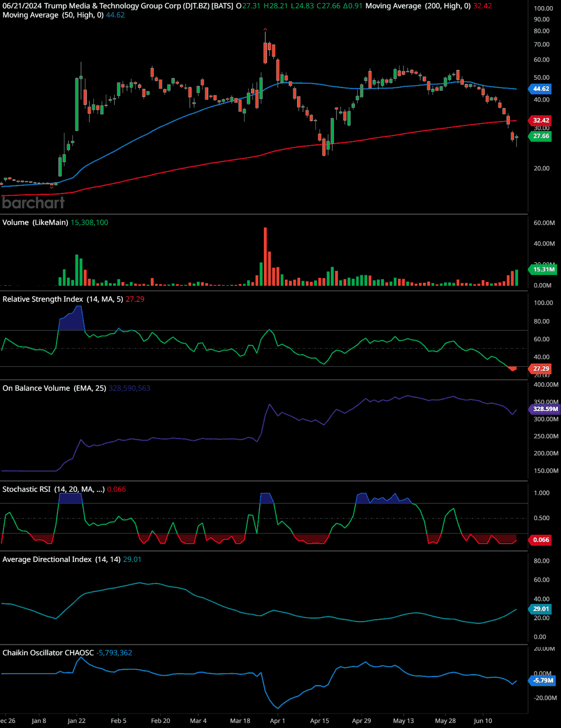Click the 50.00 price axis label

[x=542, y=77]
